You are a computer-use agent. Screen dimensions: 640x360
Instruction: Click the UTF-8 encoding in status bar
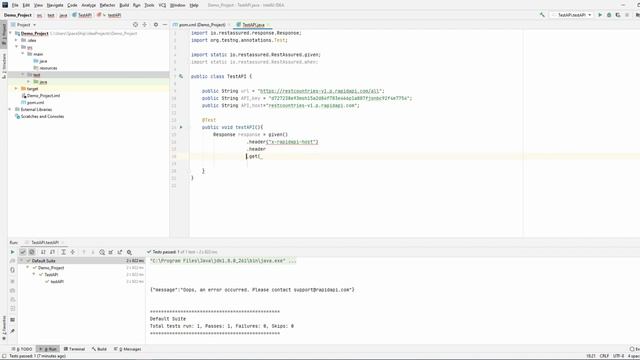coord(618,356)
